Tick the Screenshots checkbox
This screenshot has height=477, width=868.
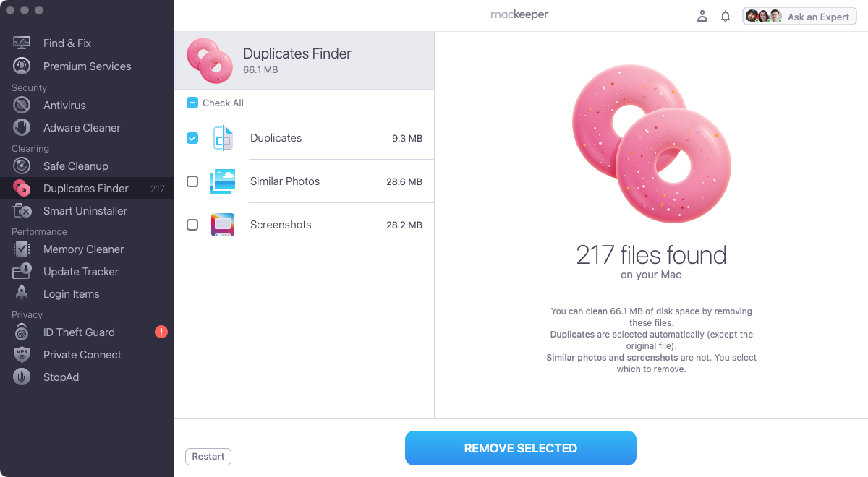[x=192, y=225]
